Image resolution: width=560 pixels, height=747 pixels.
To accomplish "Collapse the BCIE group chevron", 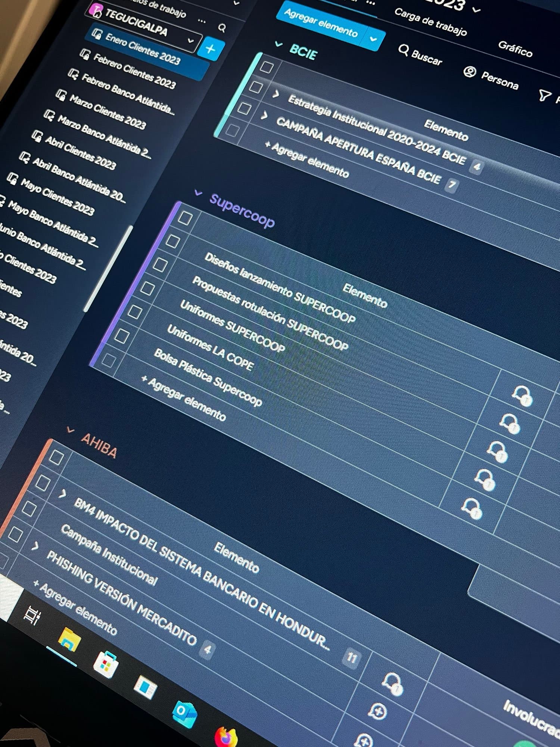I will pos(279,44).
